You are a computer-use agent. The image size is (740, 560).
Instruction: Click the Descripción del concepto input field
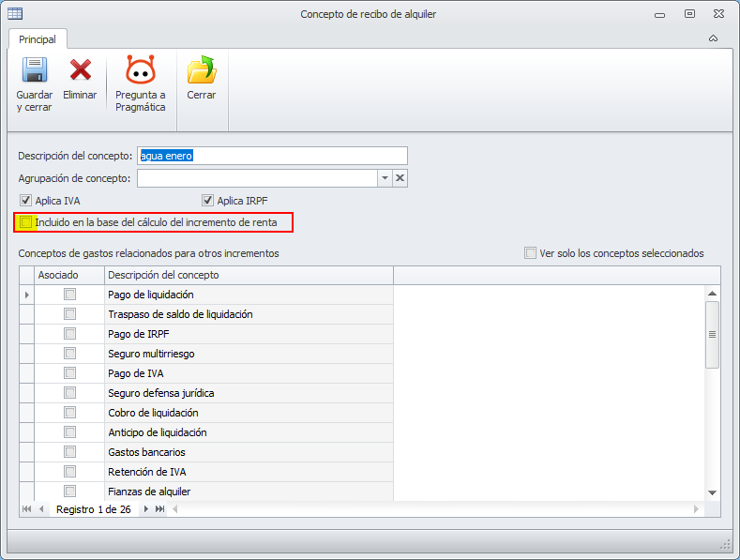(272, 156)
